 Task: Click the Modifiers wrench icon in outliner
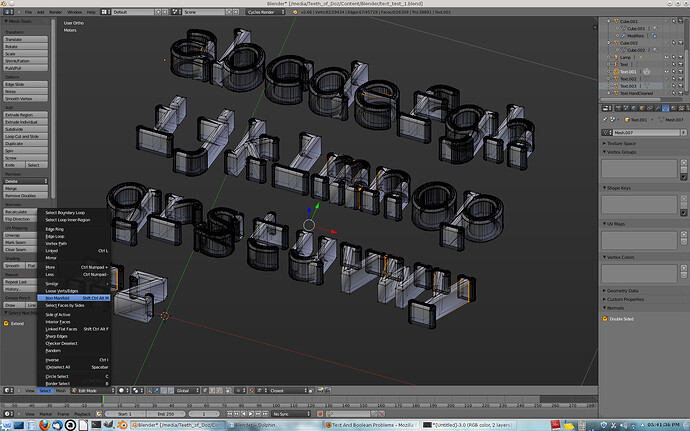point(623,36)
